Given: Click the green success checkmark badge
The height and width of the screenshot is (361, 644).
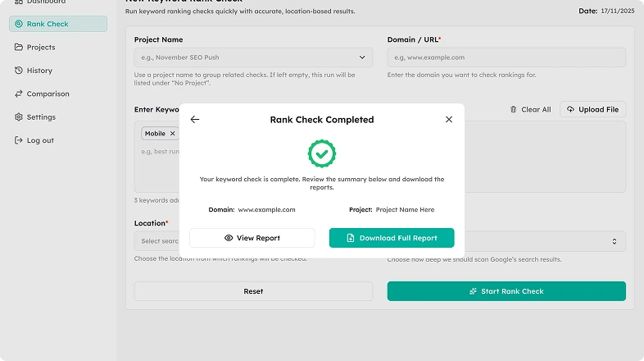Looking at the screenshot, I should click(x=321, y=153).
